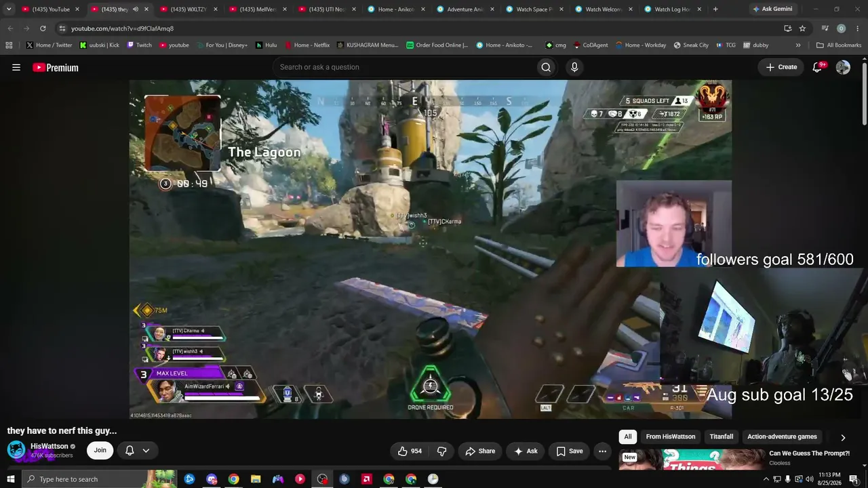Bookmark this page with the star icon
The height and width of the screenshot is (488, 868).
coord(802,28)
